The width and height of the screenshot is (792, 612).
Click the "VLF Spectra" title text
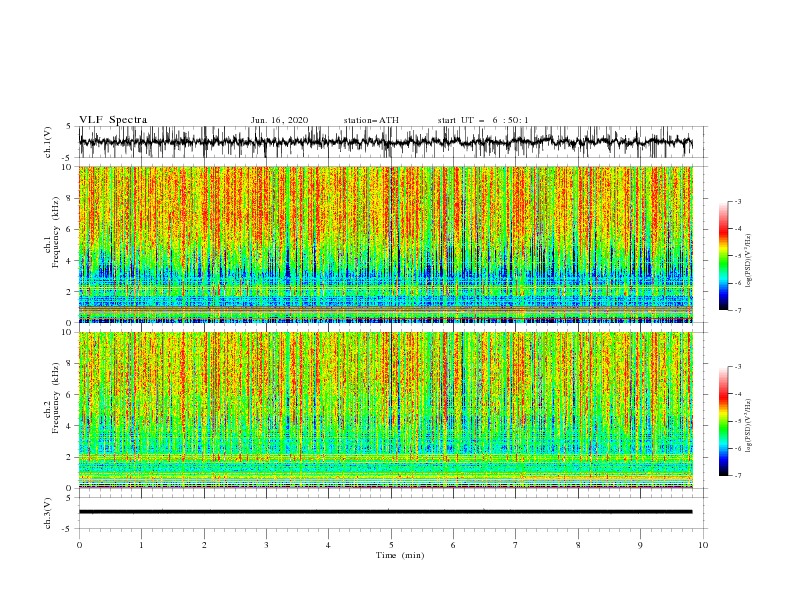pyautogui.click(x=113, y=120)
